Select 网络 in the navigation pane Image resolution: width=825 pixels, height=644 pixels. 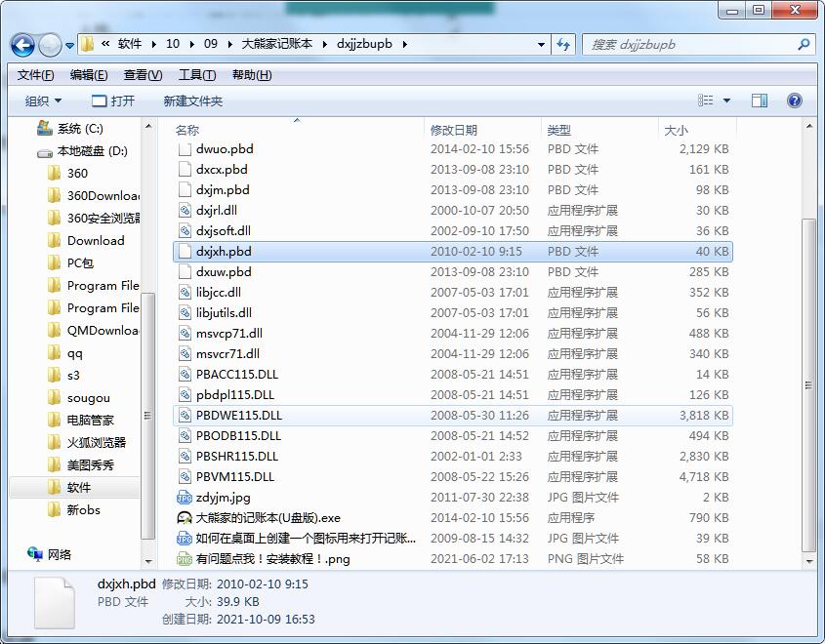pos(50,554)
